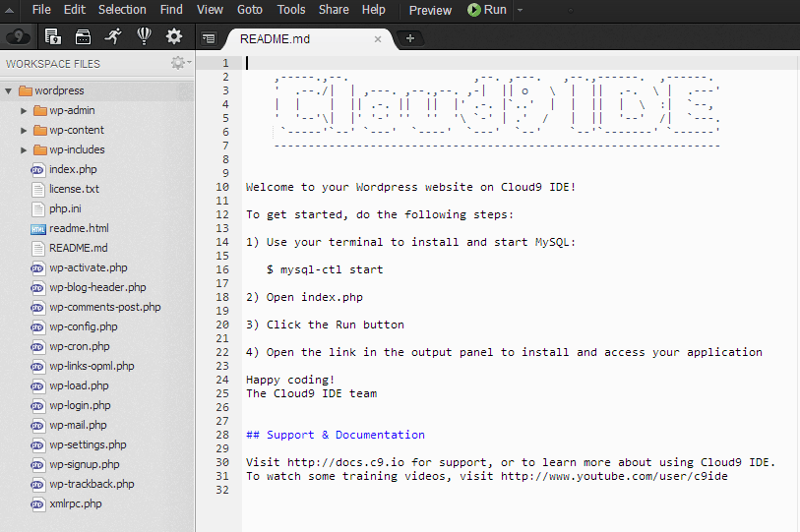Image resolution: width=800 pixels, height=532 pixels.
Task: Open the Preferences gear icon in sidebar toolbar
Action: point(174,36)
